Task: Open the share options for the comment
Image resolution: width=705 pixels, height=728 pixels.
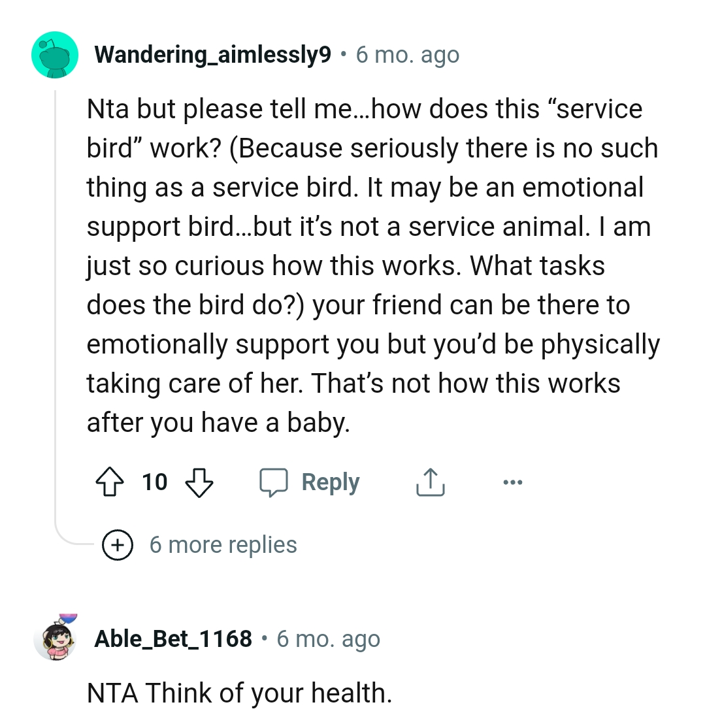Action: click(429, 482)
